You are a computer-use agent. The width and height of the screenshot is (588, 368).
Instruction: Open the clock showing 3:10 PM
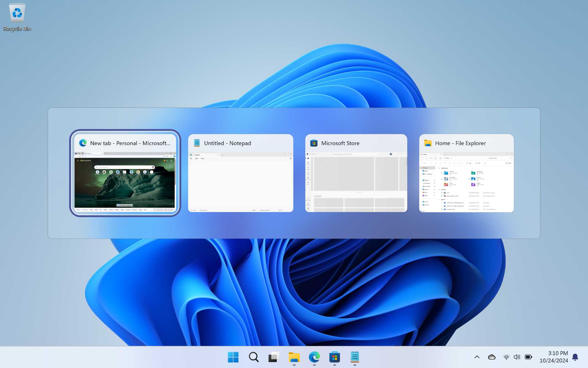pos(554,357)
